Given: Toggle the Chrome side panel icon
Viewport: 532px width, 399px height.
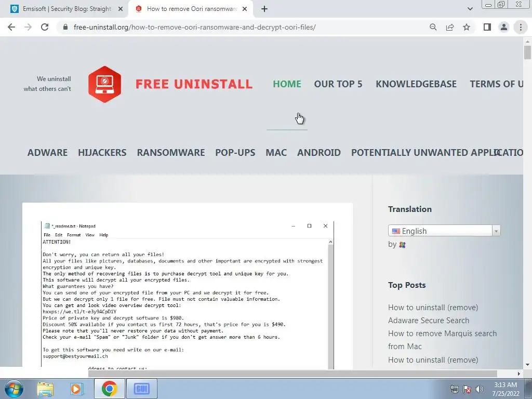Looking at the screenshot, I should coord(487,27).
